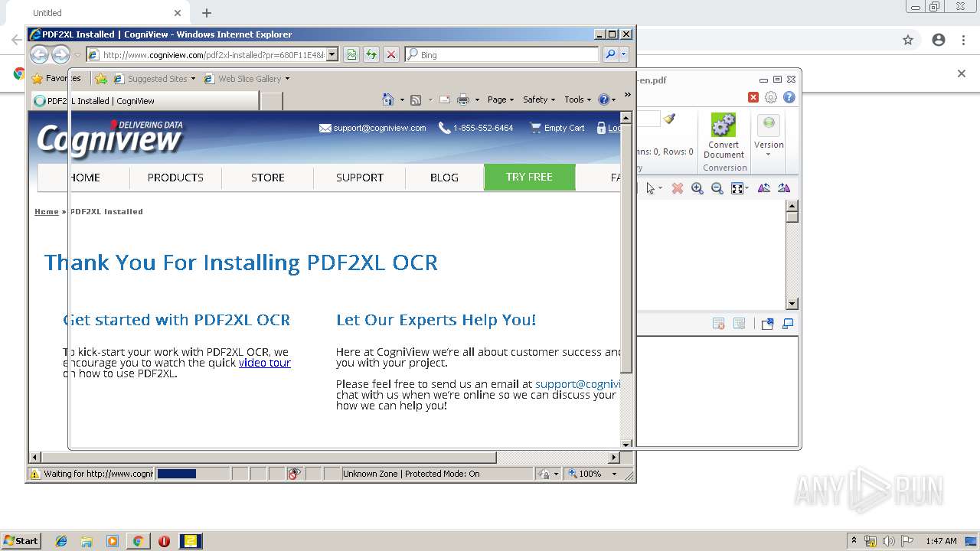The height and width of the screenshot is (551, 980).
Task: Stop loading the page
Action: click(391, 54)
